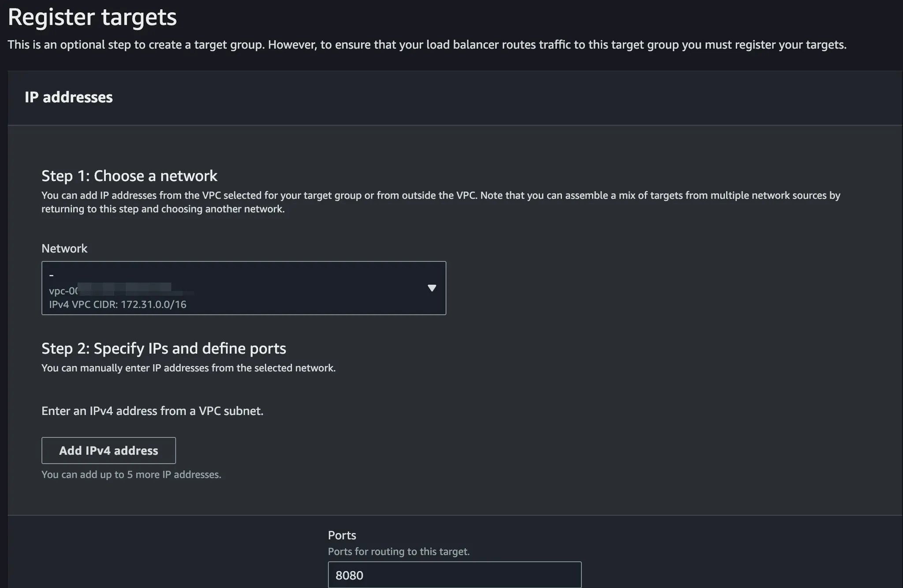Click the Register targets page heading
903x588 pixels.
(x=92, y=17)
